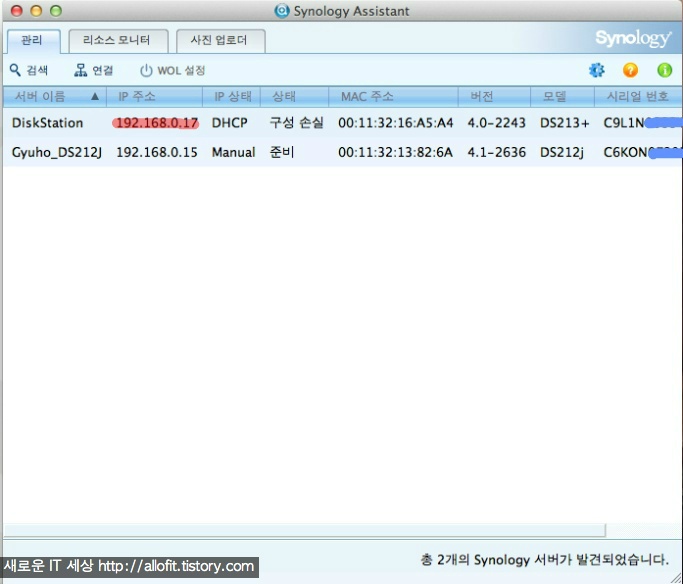Sort by 서버 이름 column header

click(x=54, y=96)
